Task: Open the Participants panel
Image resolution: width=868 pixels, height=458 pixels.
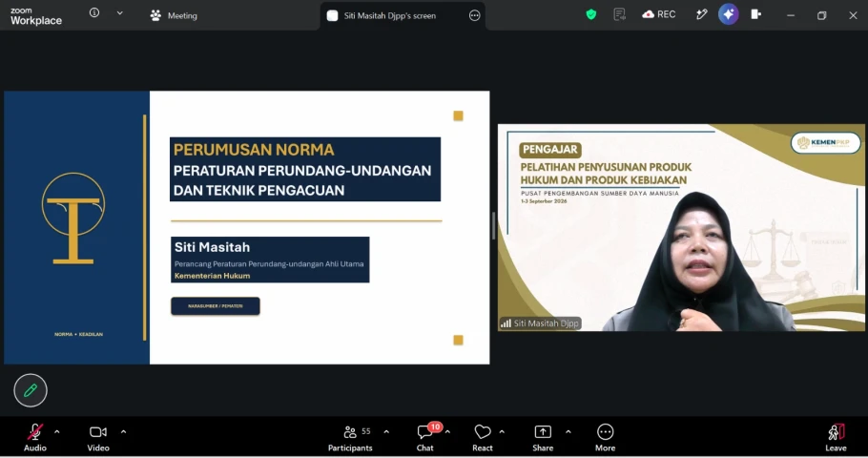Action: click(x=350, y=437)
